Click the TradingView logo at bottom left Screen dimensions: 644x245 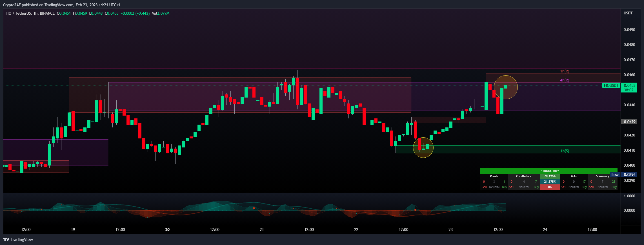[18, 239]
